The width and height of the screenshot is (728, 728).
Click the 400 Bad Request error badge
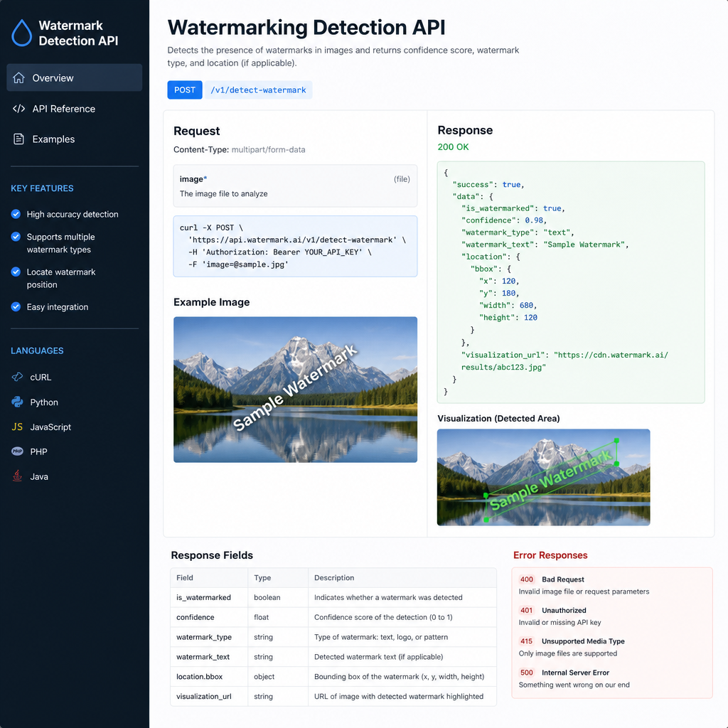527,579
